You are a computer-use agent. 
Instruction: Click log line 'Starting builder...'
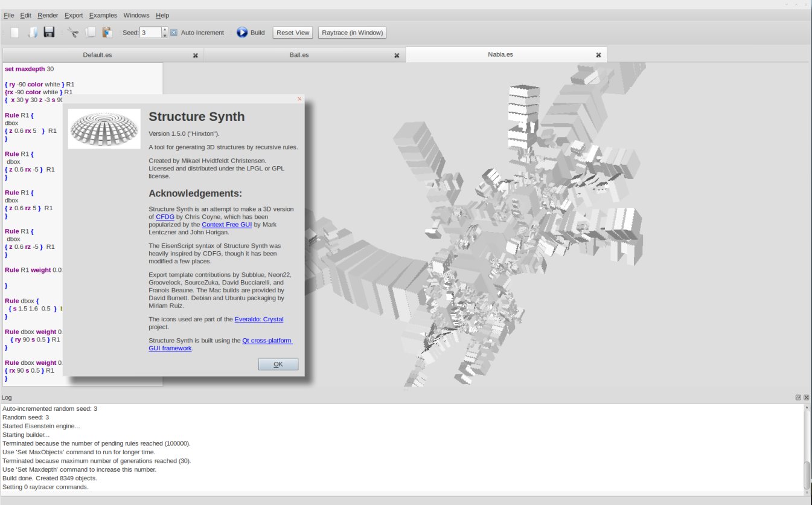point(26,435)
